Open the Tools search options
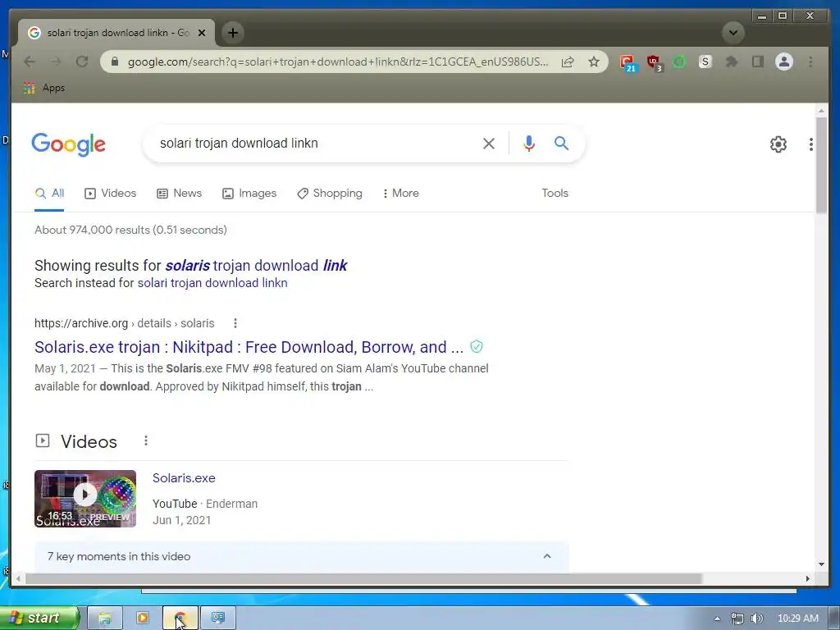Image resolution: width=840 pixels, height=630 pixels. click(555, 194)
